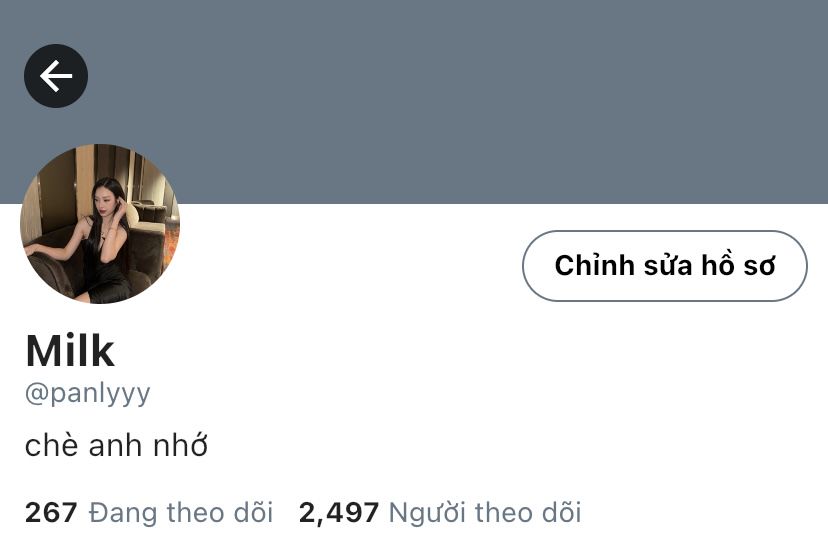Screen dimensions: 828x556
Task: Open the circular profile avatar photo
Action: coord(100,224)
